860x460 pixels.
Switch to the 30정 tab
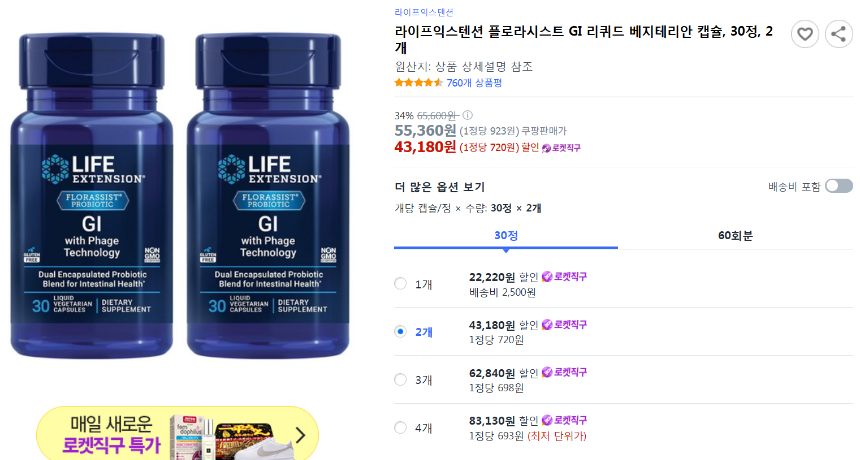[506, 236]
